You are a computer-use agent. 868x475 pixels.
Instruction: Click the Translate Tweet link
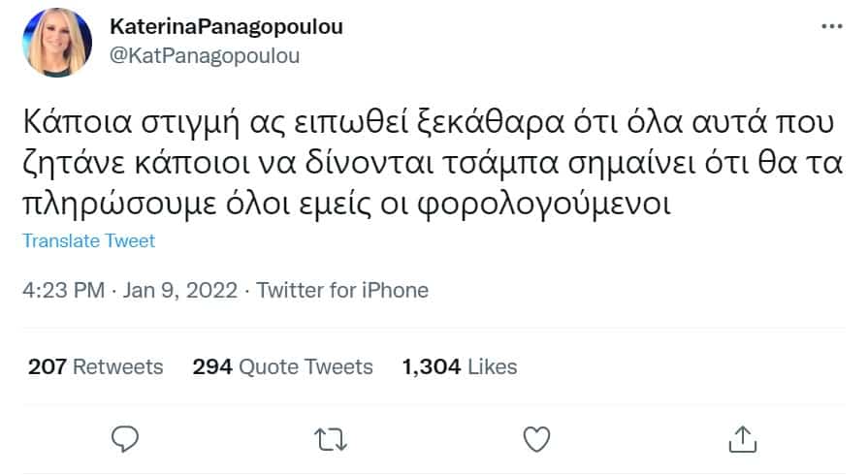coord(88,240)
